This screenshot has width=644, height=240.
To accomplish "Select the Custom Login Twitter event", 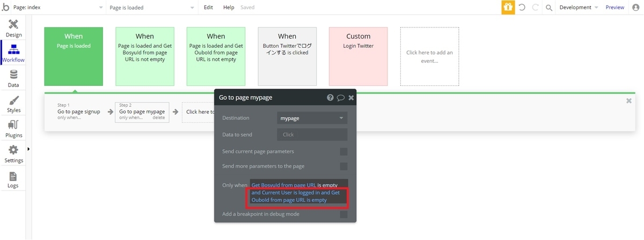I will (358, 56).
